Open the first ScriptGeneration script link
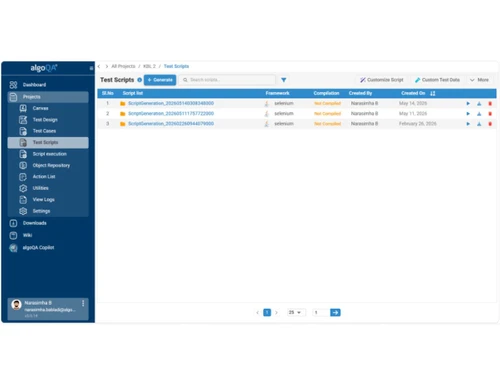500x375 pixels. pos(171,104)
